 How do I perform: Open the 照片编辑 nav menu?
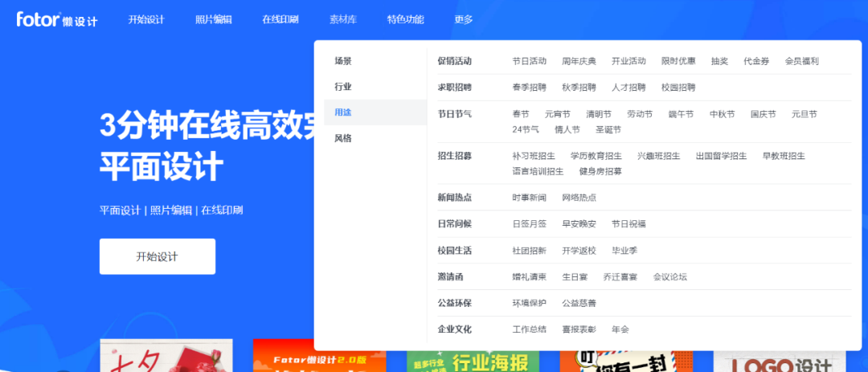214,20
